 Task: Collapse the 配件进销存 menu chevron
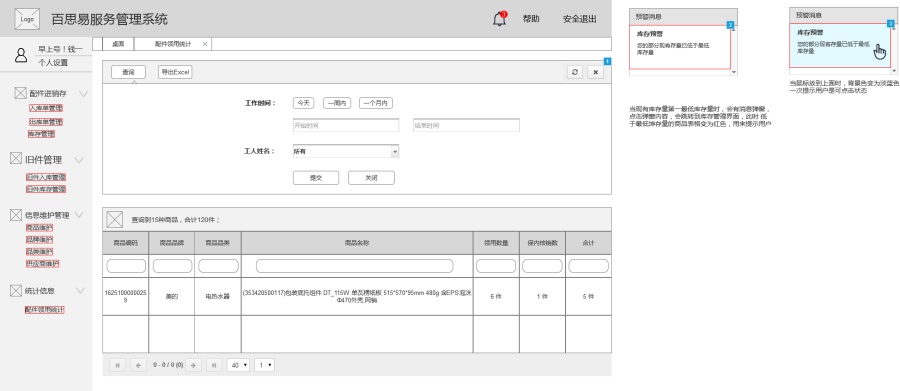pos(83,94)
